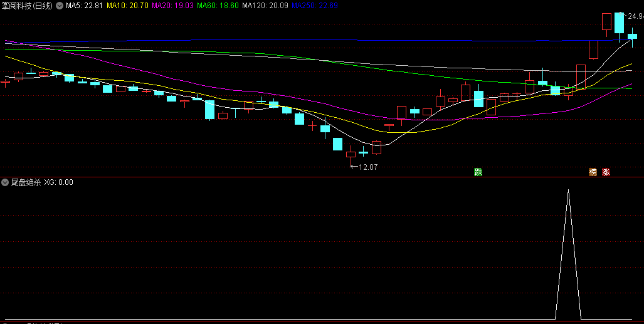644x324 pixels.
Task: Click the XG signal spike peak
Action: (x=568, y=190)
